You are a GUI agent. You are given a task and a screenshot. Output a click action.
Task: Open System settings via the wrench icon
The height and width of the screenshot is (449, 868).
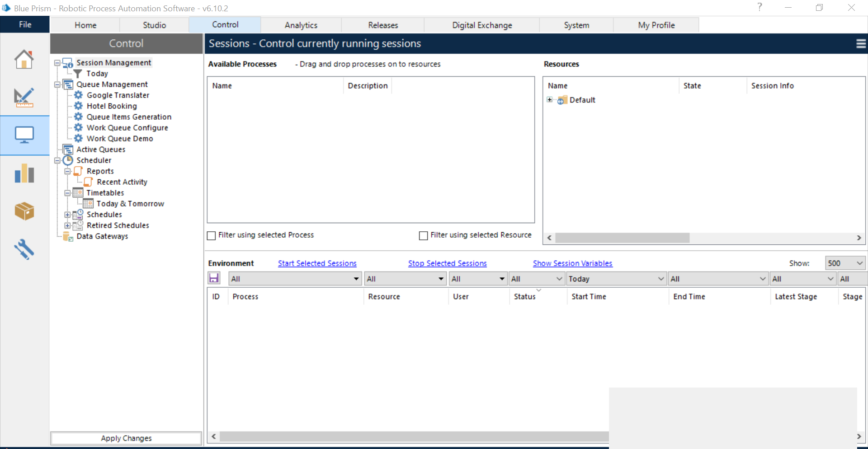pos(24,249)
